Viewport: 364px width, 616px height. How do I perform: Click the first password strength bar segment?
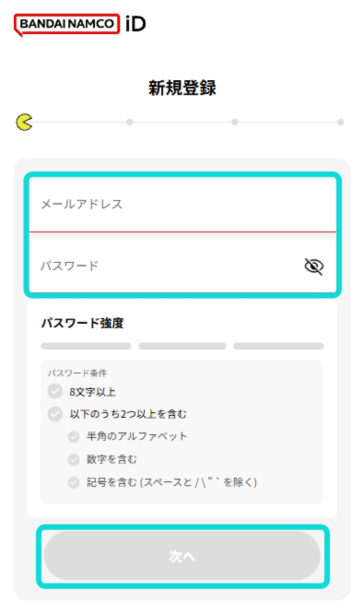(85, 346)
